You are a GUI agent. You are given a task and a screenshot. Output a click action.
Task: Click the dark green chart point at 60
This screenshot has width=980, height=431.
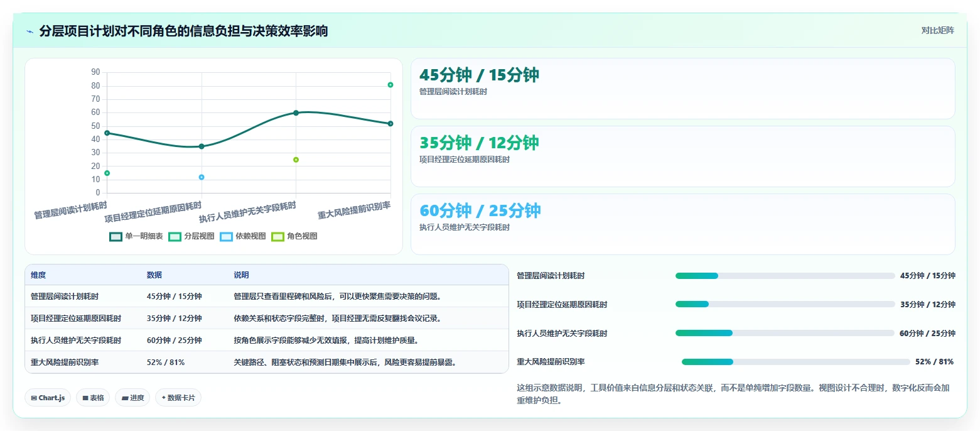tap(296, 113)
